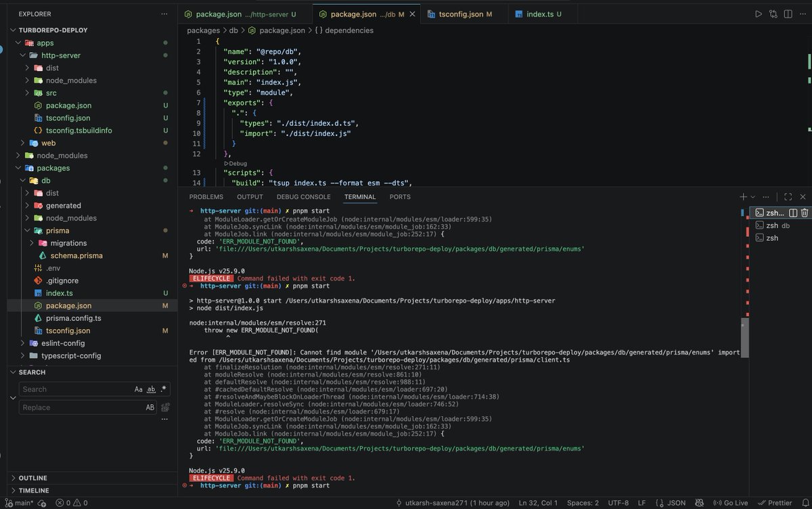Click the Debug code lens above scripts
Viewport: 812px width, 509px height.
[x=235, y=164]
